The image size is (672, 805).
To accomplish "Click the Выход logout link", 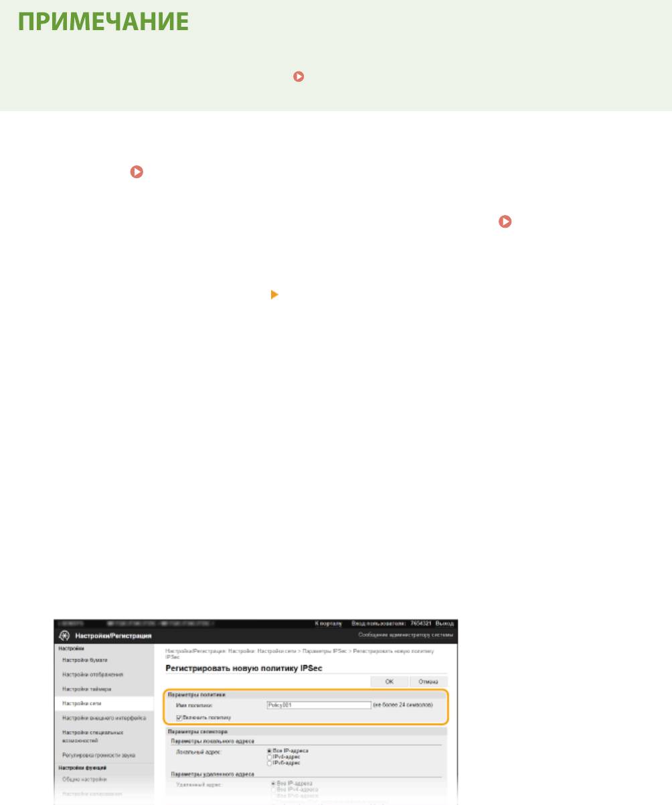I will (x=444, y=624).
